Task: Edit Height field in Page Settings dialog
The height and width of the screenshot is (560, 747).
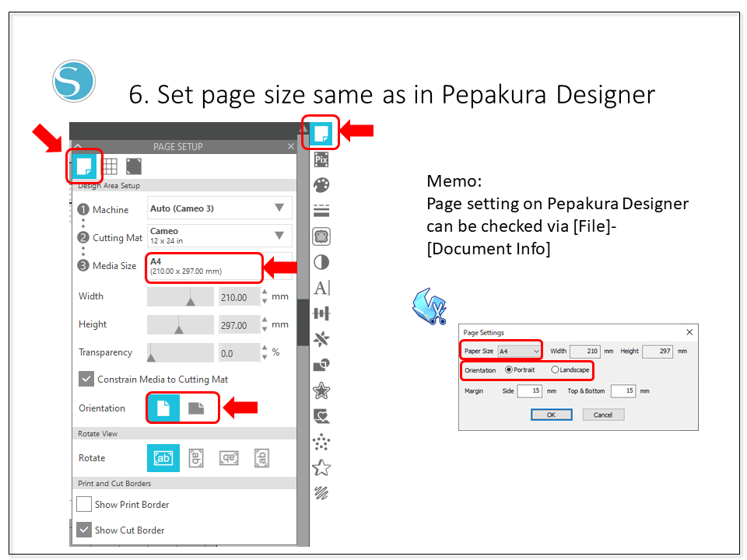Action: point(658,352)
